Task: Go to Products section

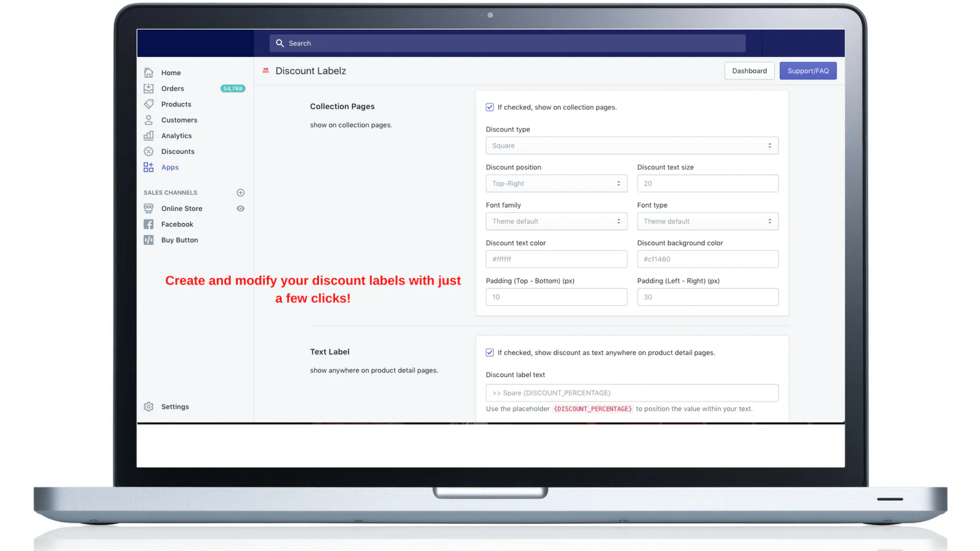Action: click(x=176, y=105)
